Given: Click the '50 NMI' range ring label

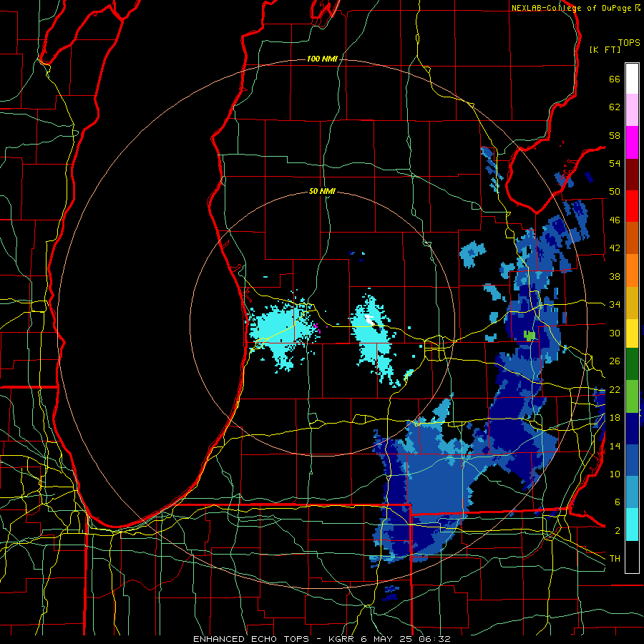Looking at the screenshot, I should [x=322, y=191].
